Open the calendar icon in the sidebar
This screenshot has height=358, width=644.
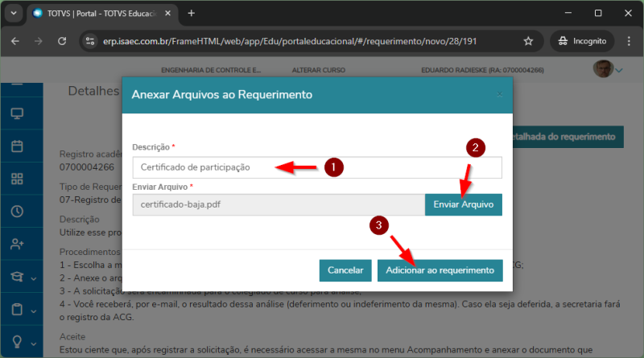(x=17, y=146)
